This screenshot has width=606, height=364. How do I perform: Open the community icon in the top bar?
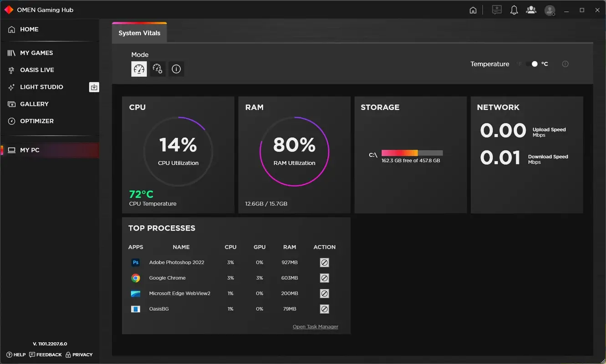tap(531, 10)
